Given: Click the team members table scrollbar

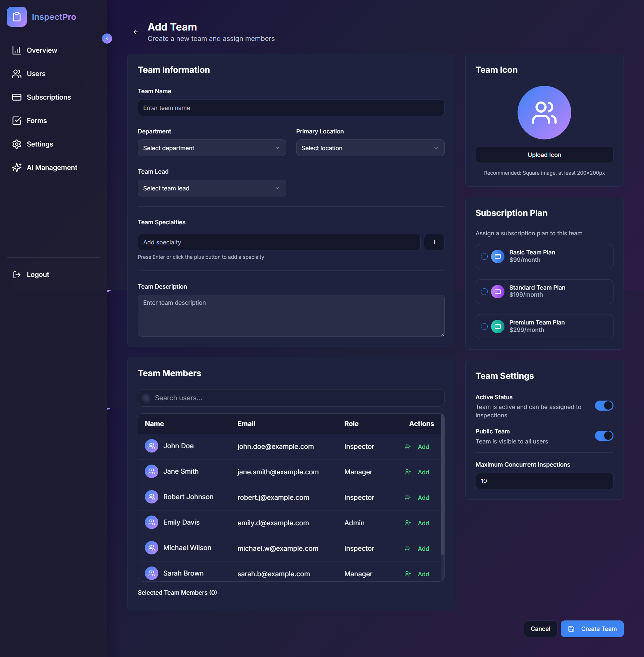Looking at the screenshot, I should (443, 484).
